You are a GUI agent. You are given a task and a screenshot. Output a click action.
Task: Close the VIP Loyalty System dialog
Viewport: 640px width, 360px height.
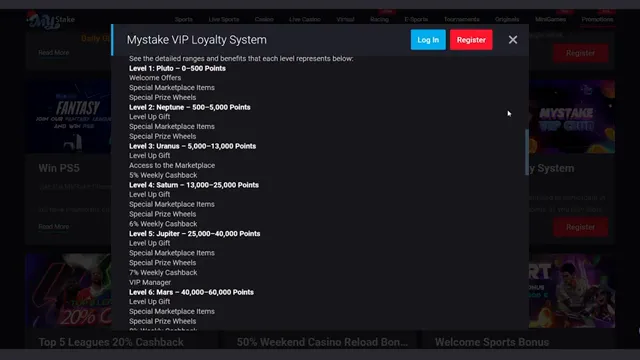pos(513,40)
